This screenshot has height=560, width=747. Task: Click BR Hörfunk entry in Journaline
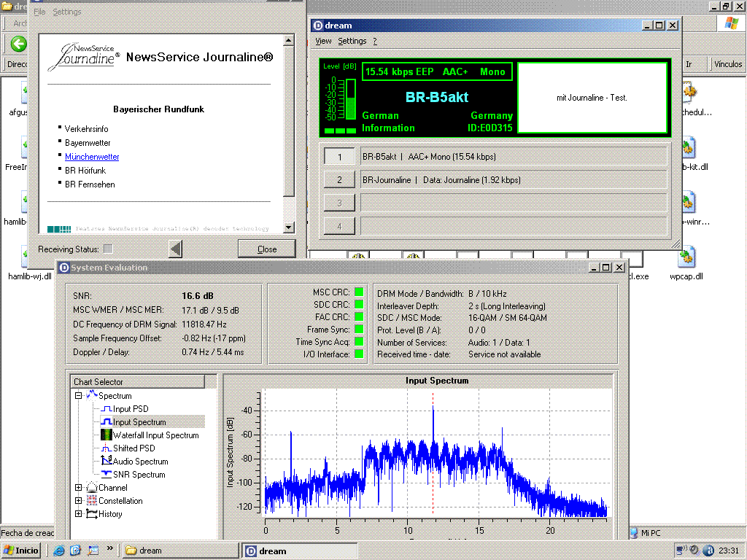(85, 171)
